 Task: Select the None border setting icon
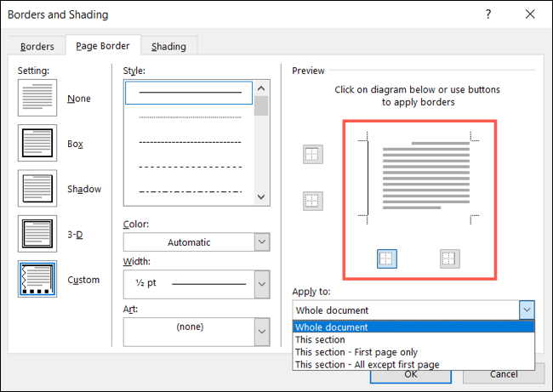click(37, 99)
